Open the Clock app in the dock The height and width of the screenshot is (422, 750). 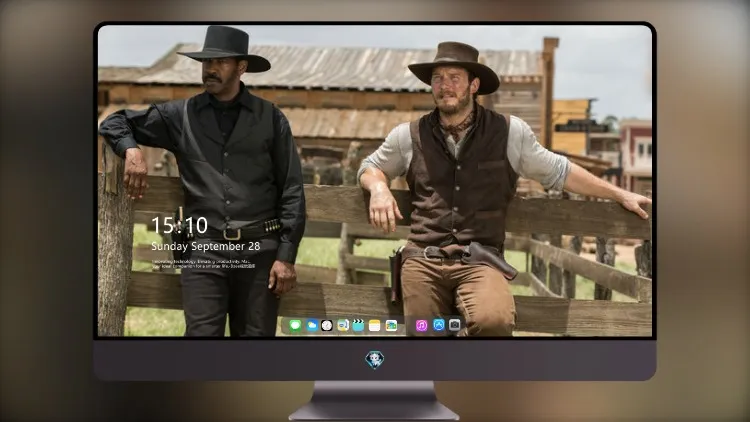(327, 326)
